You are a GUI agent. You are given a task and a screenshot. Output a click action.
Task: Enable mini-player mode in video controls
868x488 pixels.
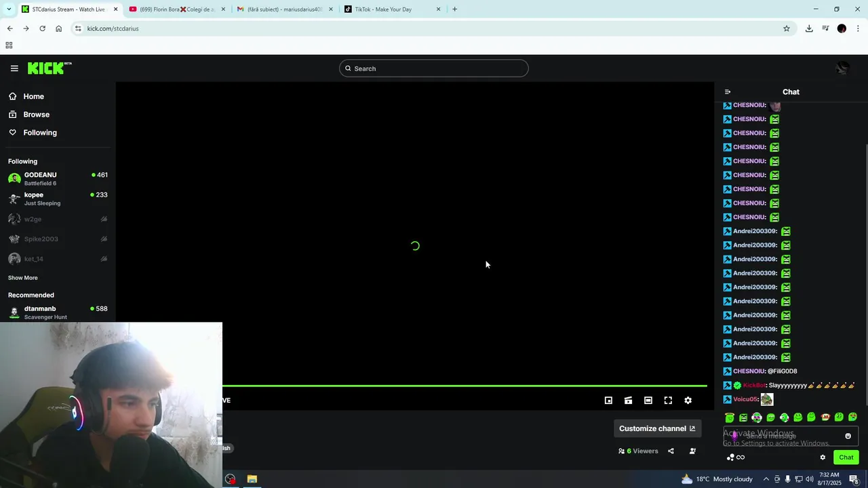pyautogui.click(x=608, y=401)
